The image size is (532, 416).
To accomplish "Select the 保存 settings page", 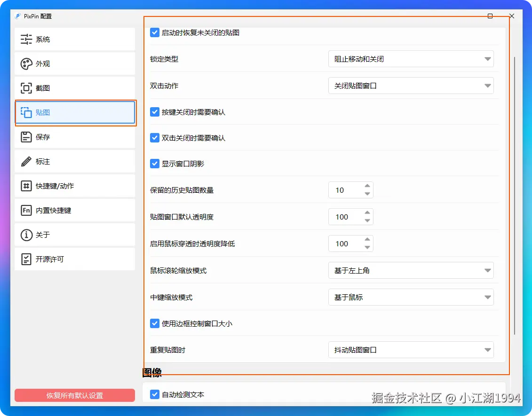I will (x=75, y=137).
